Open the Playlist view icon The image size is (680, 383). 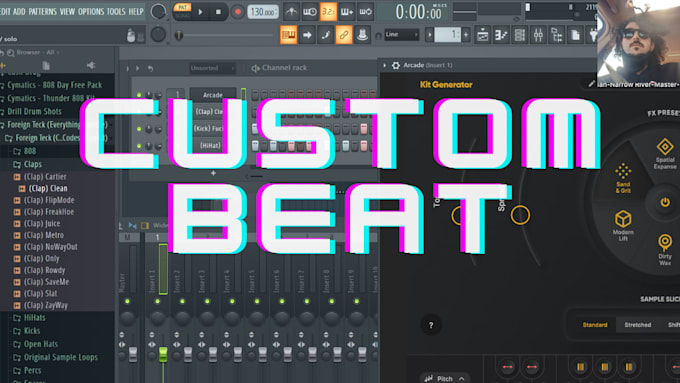[482, 35]
